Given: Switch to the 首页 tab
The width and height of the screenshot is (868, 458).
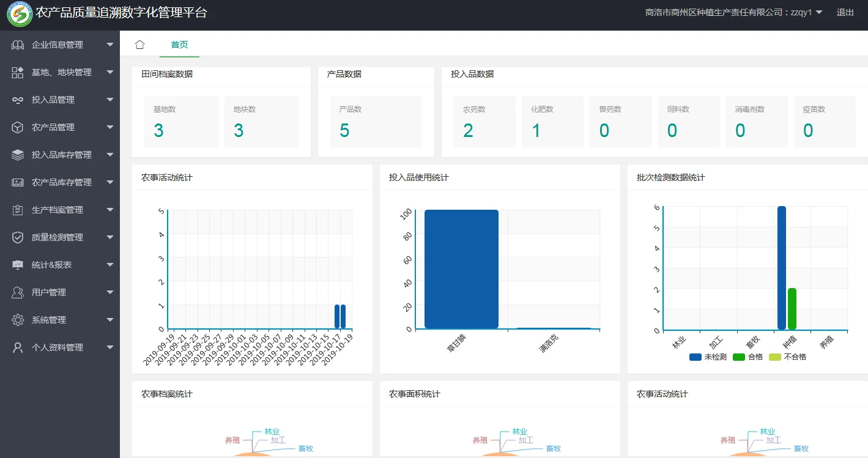Looking at the screenshot, I should (179, 45).
